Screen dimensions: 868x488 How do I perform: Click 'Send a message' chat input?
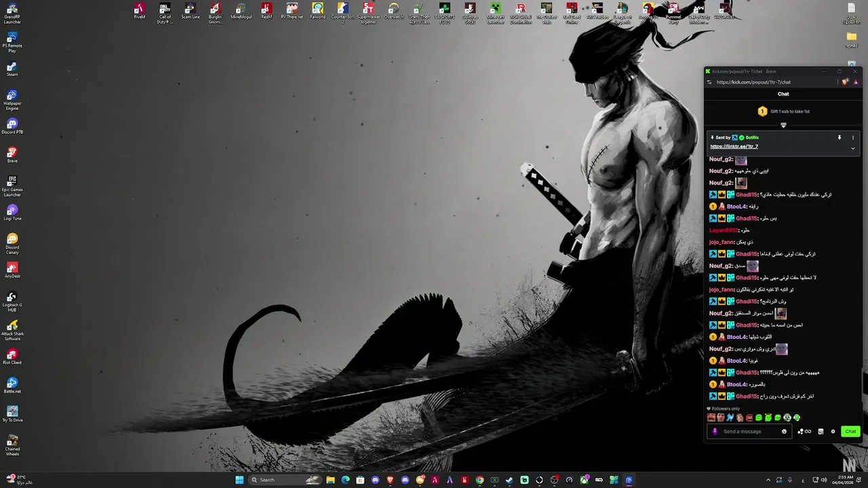point(750,432)
